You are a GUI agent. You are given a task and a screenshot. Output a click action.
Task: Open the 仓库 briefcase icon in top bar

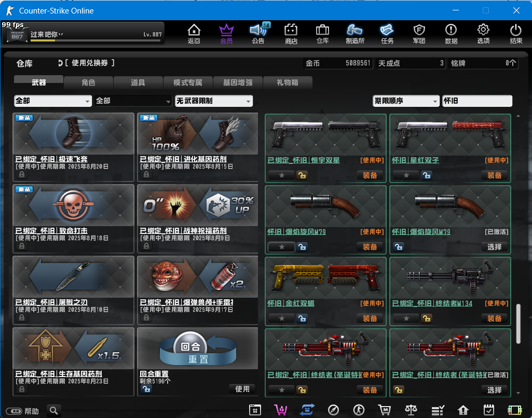coord(322,34)
